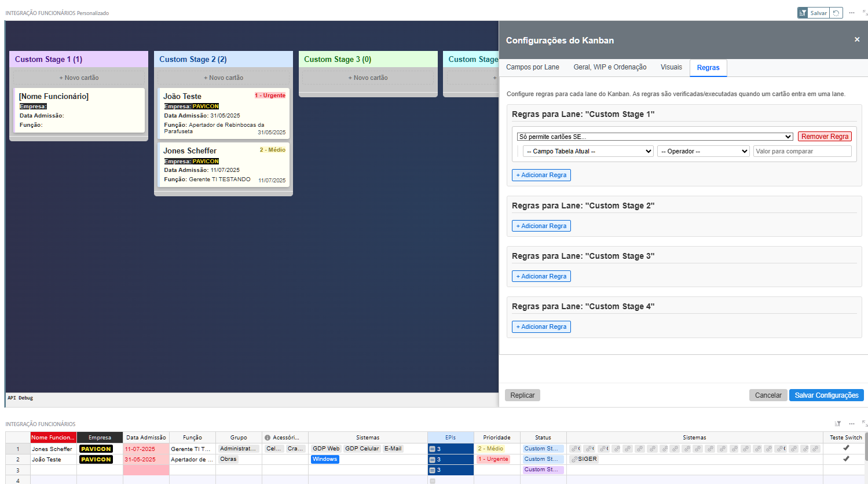Click the '31-05-2025' date cell
The width and height of the screenshot is (868, 484).
(146, 459)
